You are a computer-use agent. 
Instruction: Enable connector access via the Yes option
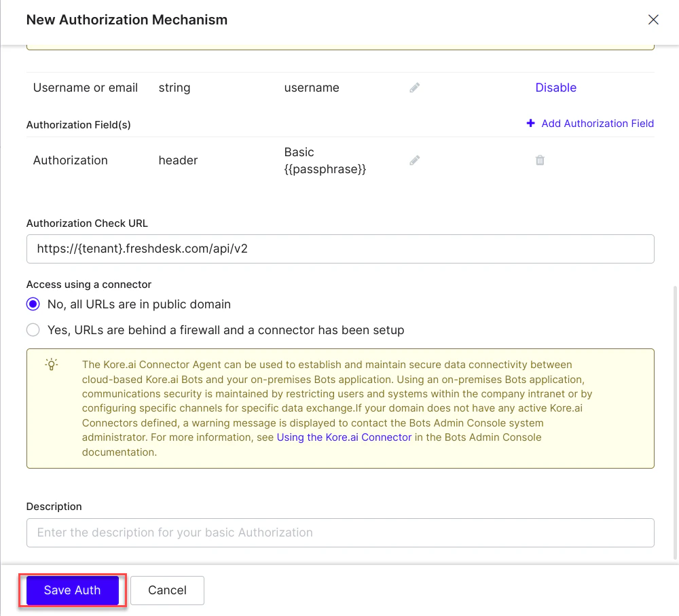point(33,329)
